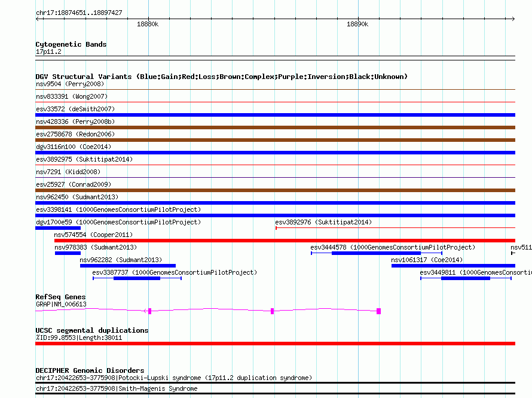This screenshot has height=398, width=532.
Task: Click the nsv962282 (Sudmant2013) label
Action: pyautogui.click(x=121, y=260)
